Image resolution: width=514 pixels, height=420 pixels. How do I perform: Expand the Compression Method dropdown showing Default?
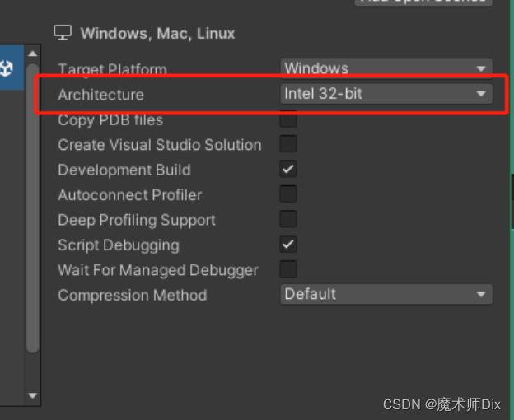[385, 294]
